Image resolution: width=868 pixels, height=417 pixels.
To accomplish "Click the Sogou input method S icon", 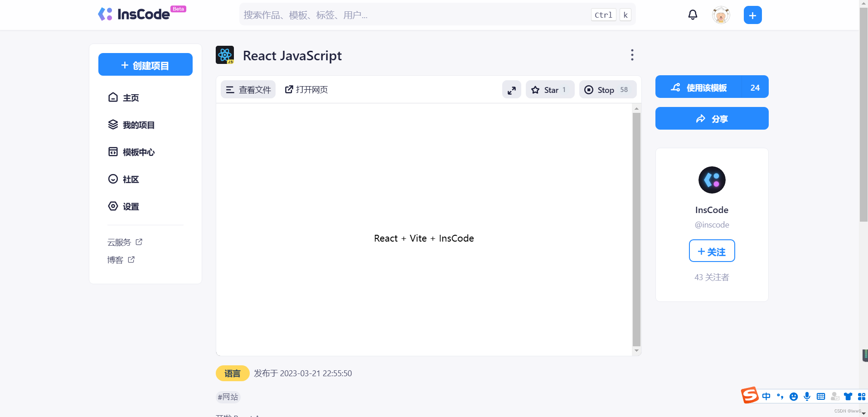I will point(750,395).
